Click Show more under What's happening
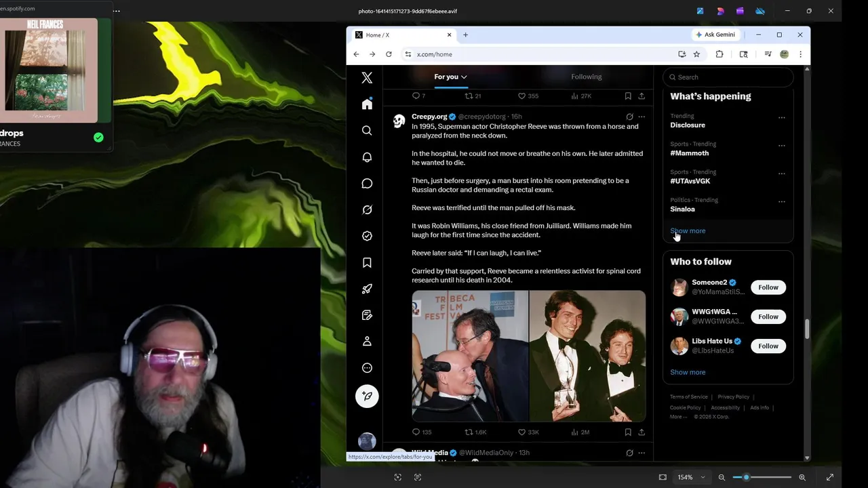The image size is (868, 488). click(688, 231)
